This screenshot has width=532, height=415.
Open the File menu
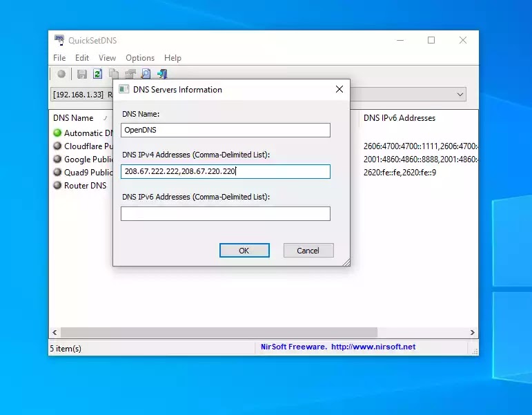59,58
